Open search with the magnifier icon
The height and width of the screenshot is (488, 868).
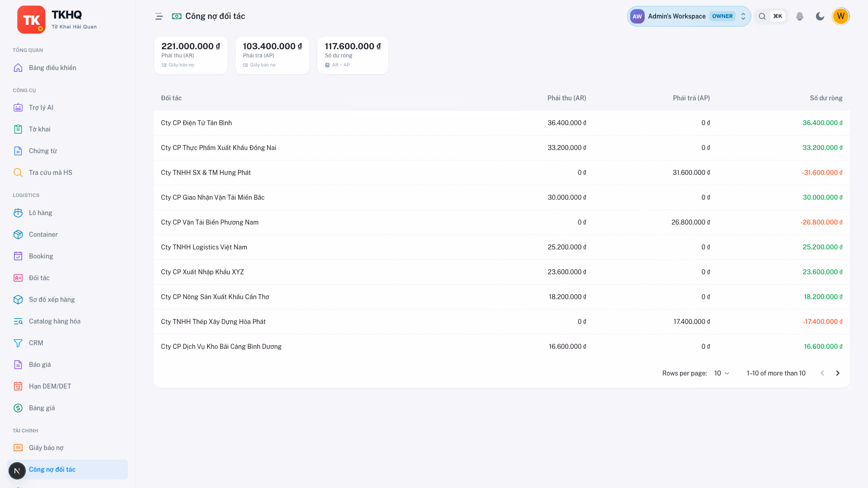(762, 16)
